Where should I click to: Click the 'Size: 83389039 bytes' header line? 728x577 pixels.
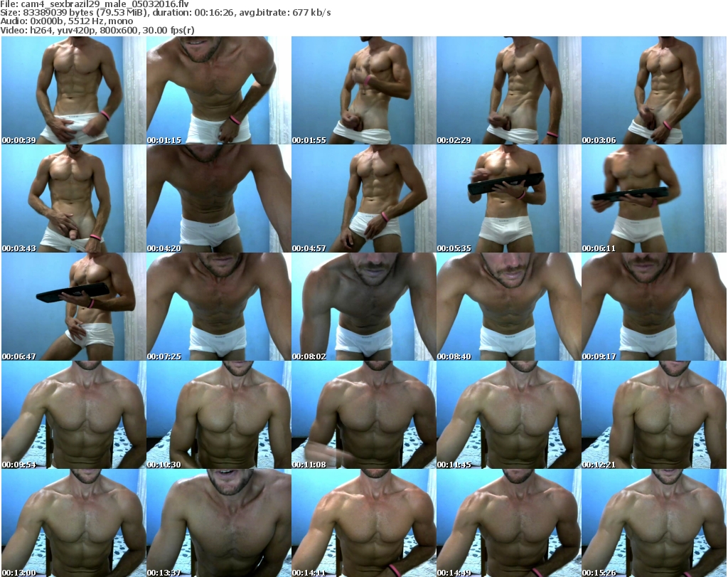click(166, 13)
